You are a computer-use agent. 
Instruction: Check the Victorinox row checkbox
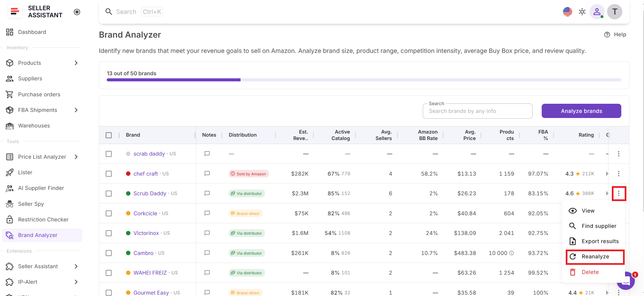(x=109, y=233)
